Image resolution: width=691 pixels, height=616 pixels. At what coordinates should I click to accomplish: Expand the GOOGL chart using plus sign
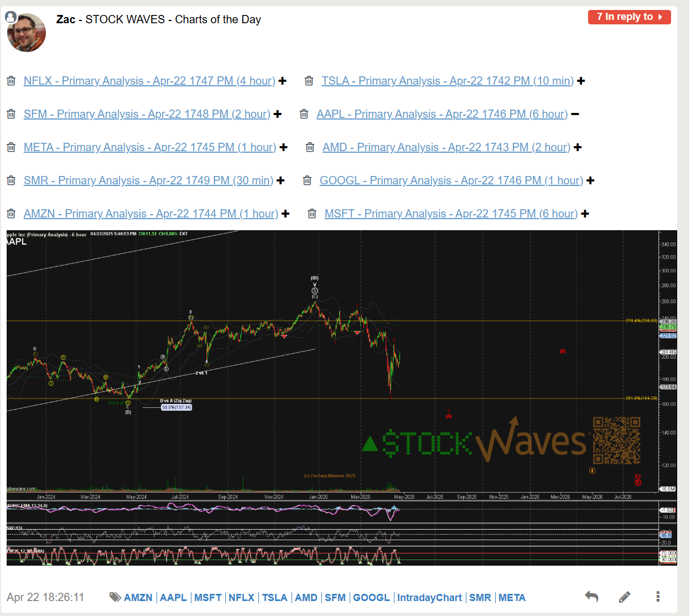[x=590, y=181]
